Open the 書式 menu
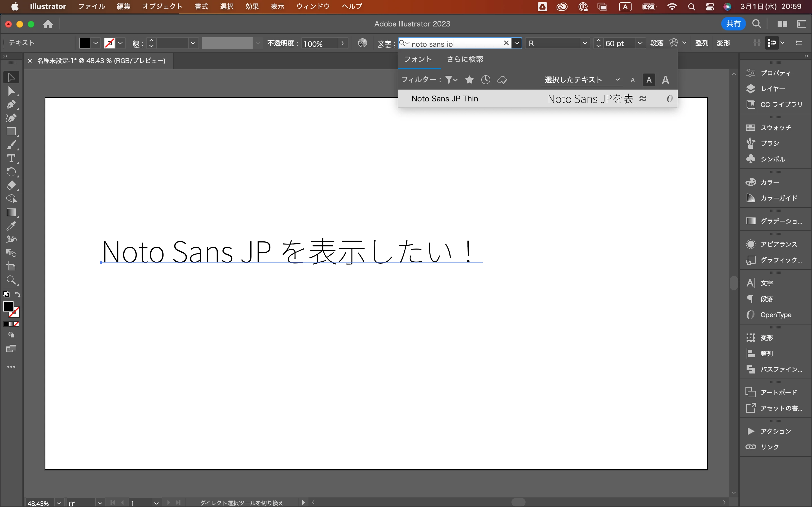 [x=201, y=6]
